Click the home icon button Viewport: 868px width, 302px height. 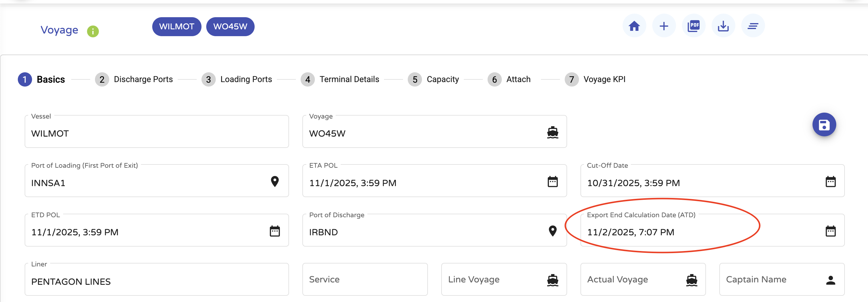(x=634, y=26)
